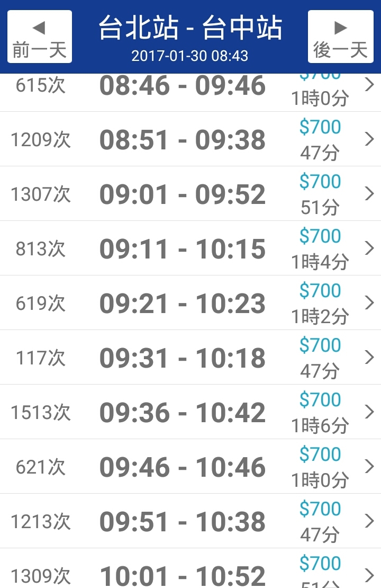
Task: Choose the 09:31 - 10:18 train
Action: click(x=183, y=358)
